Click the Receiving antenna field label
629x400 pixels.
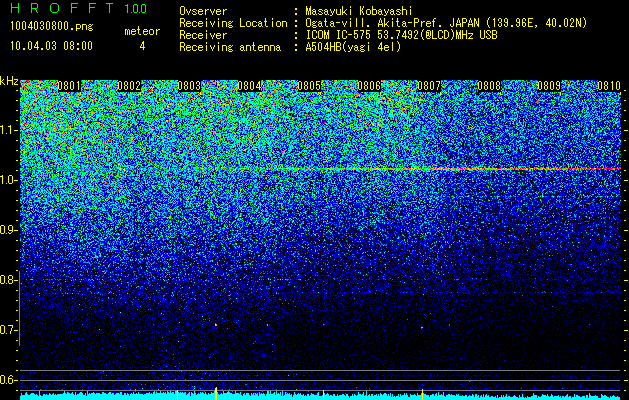coord(230,47)
